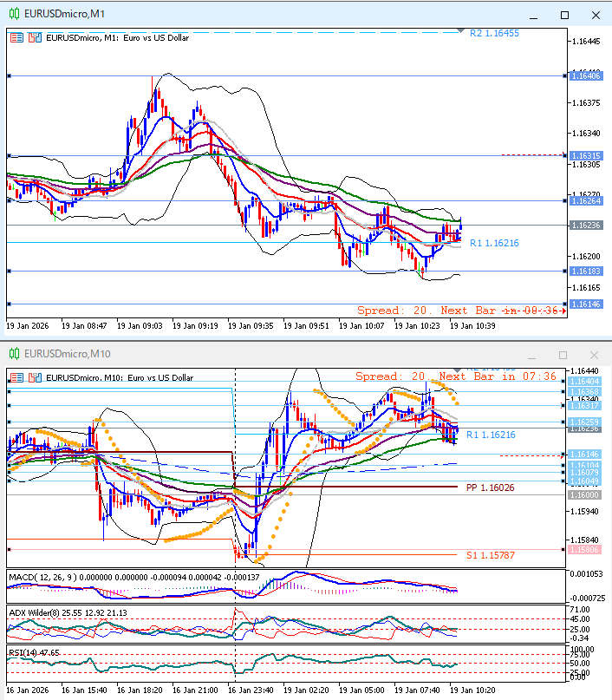The width and height of the screenshot is (612, 700).
Task: Close the EURUSDmicro,M10 chart window
Action: coord(594,355)
